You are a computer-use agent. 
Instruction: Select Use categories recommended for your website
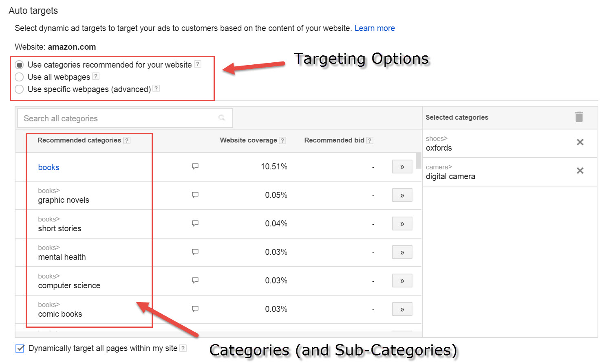coord(19,65)
